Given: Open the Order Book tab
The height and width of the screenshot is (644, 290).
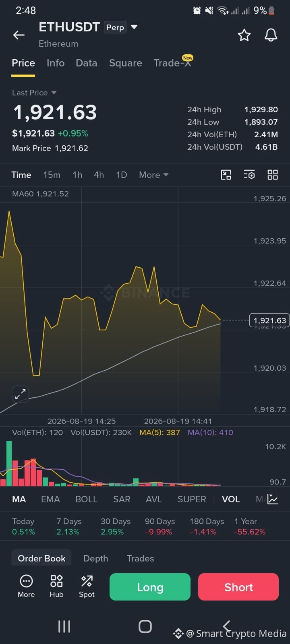Looking at the screenshot, I should click(41, 558).
